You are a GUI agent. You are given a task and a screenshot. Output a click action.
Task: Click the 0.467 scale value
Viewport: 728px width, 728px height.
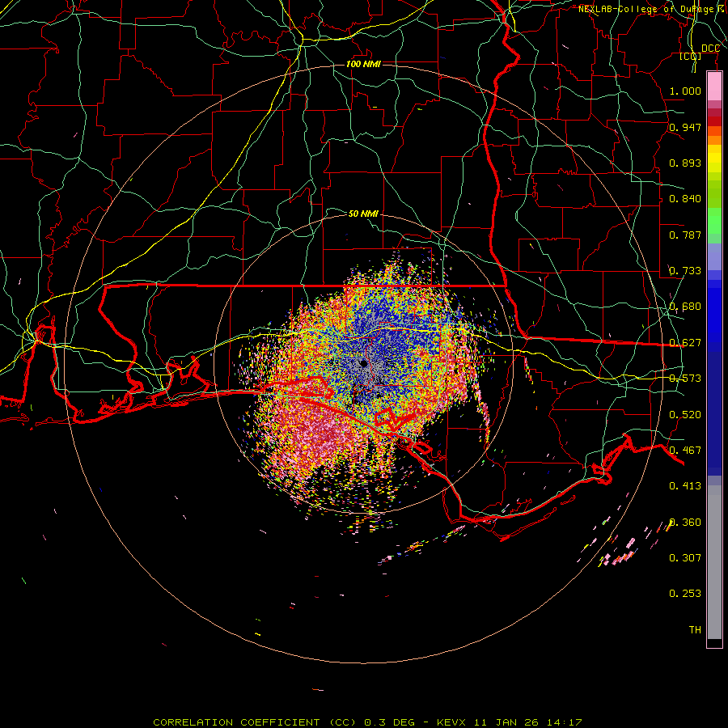pos(685,451)
